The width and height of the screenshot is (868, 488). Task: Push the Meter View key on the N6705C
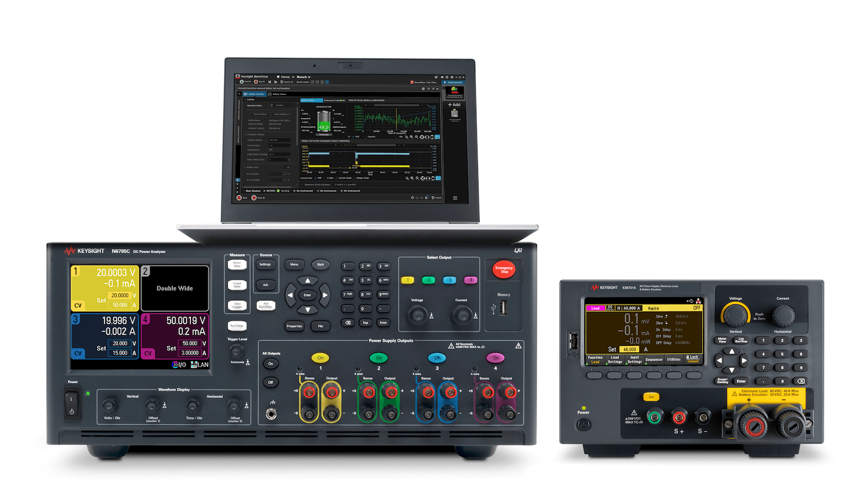237,265
